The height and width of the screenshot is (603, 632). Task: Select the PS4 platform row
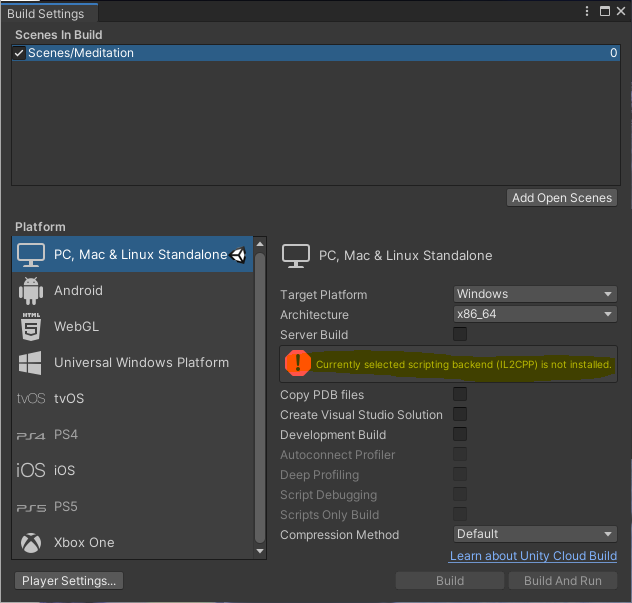click(133, 435)
